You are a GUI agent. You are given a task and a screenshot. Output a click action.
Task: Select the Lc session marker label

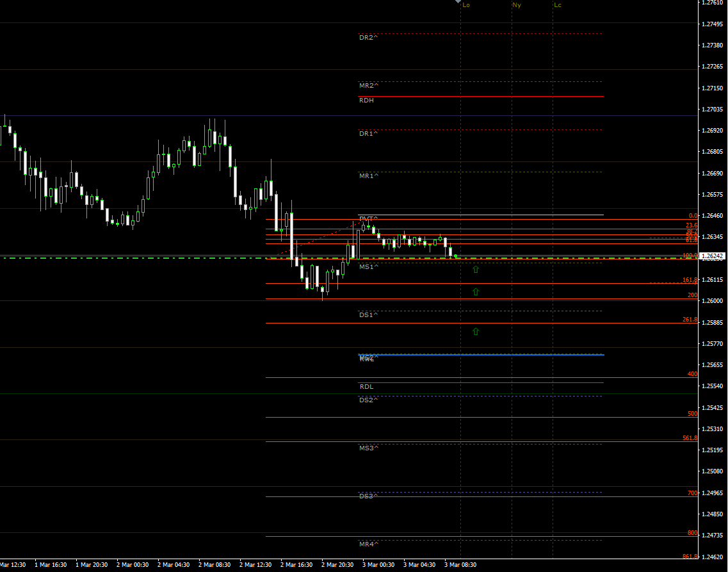tap(558, 5)
